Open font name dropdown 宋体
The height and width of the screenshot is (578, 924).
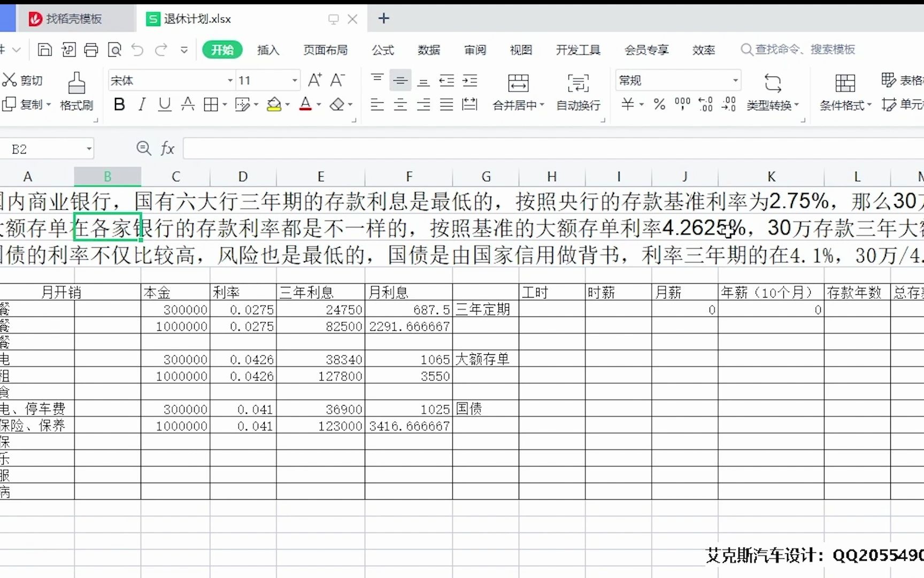coord(230,80)
